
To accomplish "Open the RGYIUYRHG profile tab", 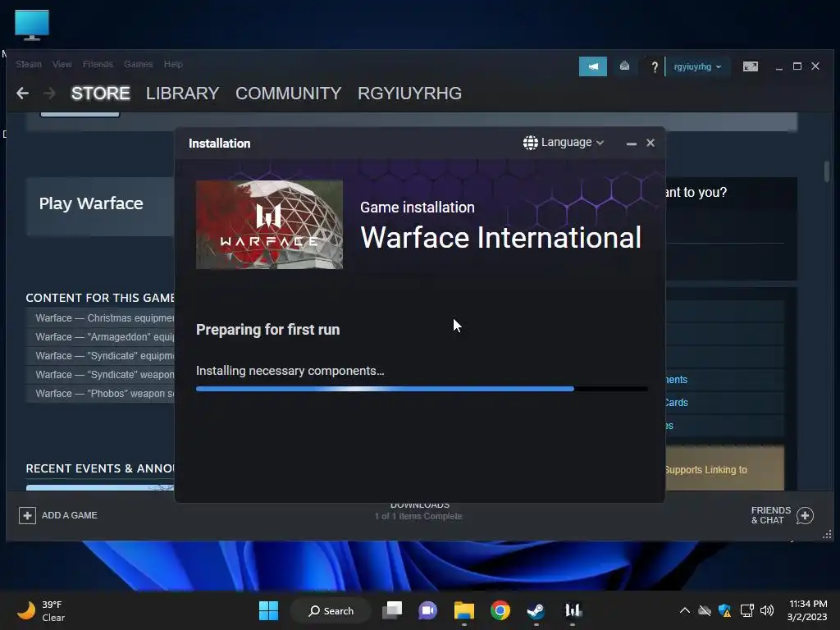I will coord(410,94).
